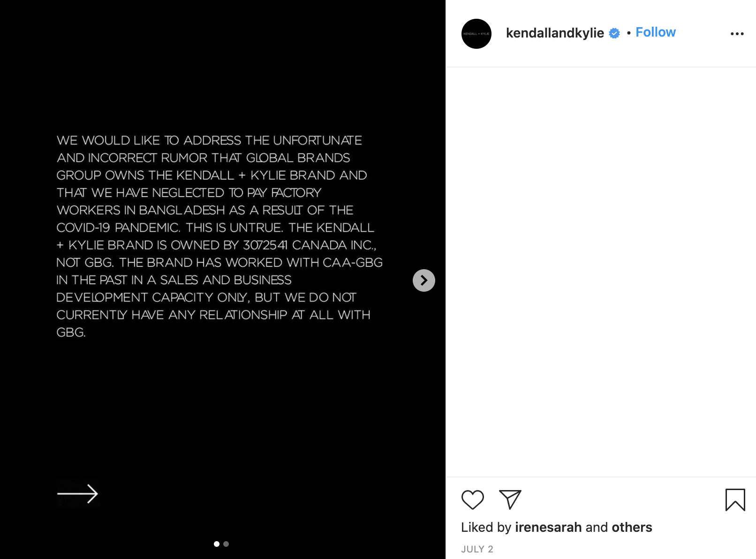Click the empty white comments area

[600, 272]
